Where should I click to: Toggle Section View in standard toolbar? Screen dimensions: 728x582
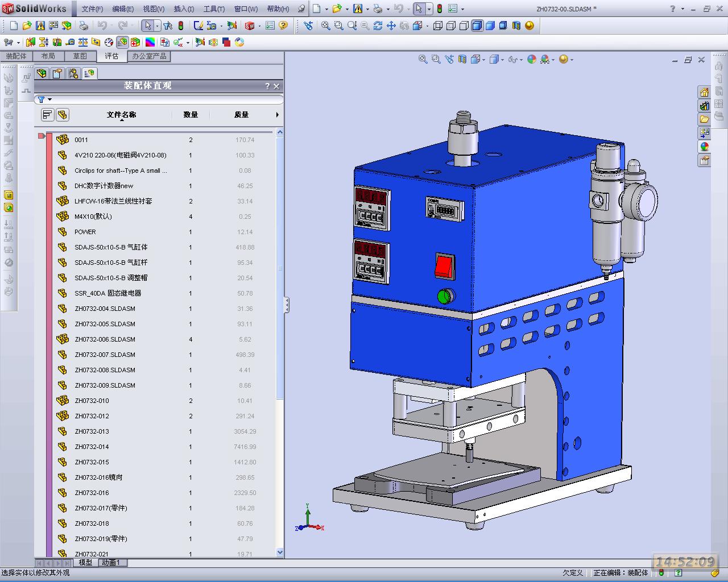(x=516, y=26)
